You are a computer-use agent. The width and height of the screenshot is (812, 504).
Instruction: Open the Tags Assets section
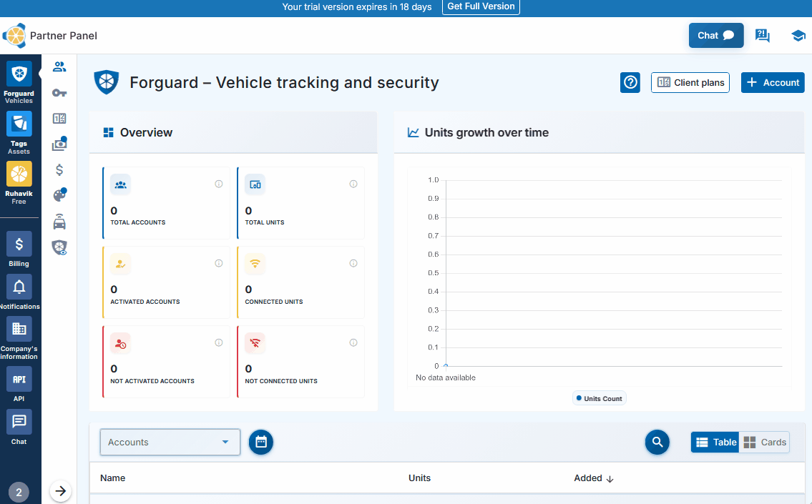point(19,132)
